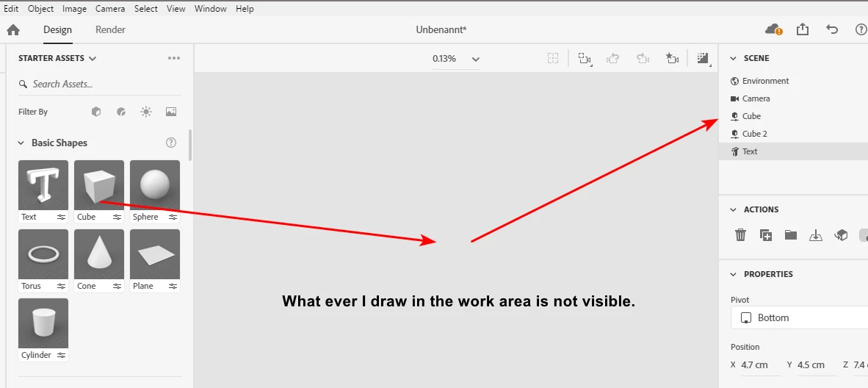Open Text shape settings sliders icon
Viewport: 868px width, 388px height.
click(61, 218)
